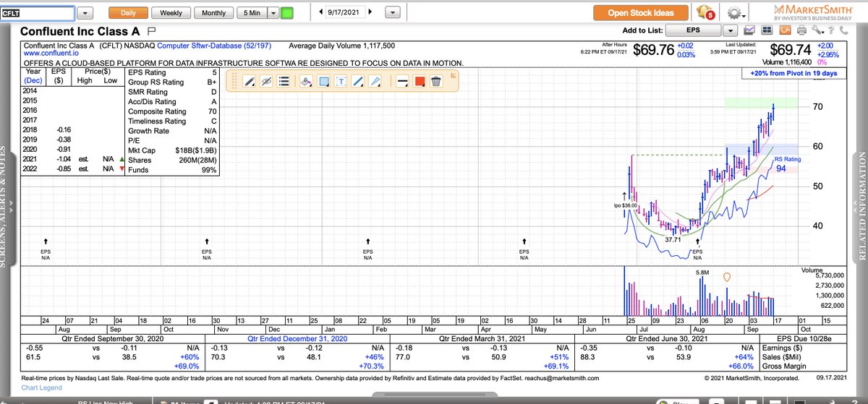Select the trend line tool
The width and height of the screenshot is (868, 404).
click(358, 82)
